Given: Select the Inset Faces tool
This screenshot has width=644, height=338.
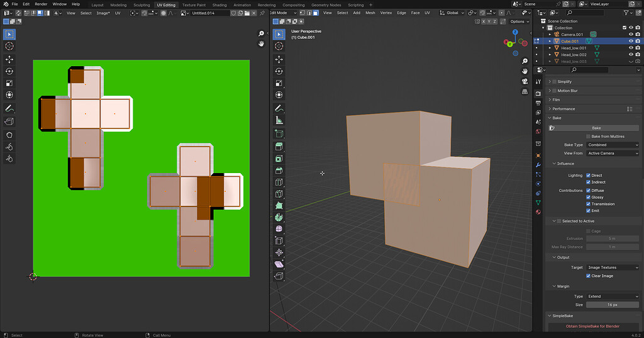Looking at the screenshot, I should (x=279, y=159).
